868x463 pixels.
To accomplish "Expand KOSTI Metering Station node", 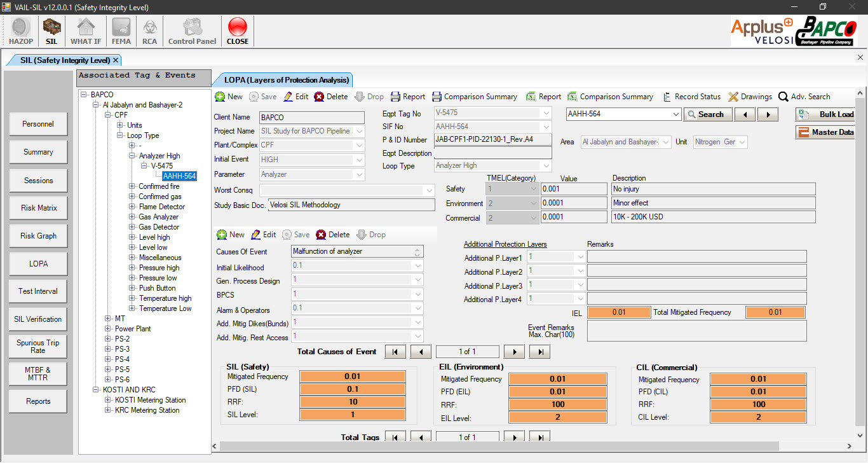I will coord(108,400).
